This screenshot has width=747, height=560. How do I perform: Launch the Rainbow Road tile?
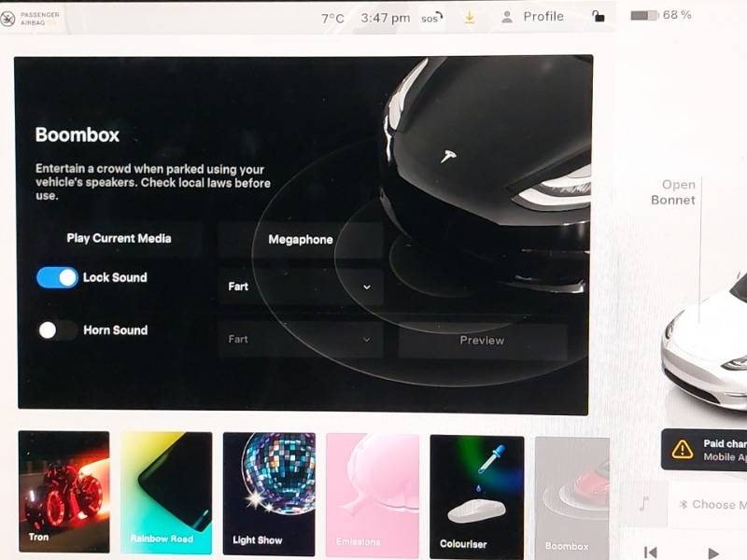[x=166, y=492]
